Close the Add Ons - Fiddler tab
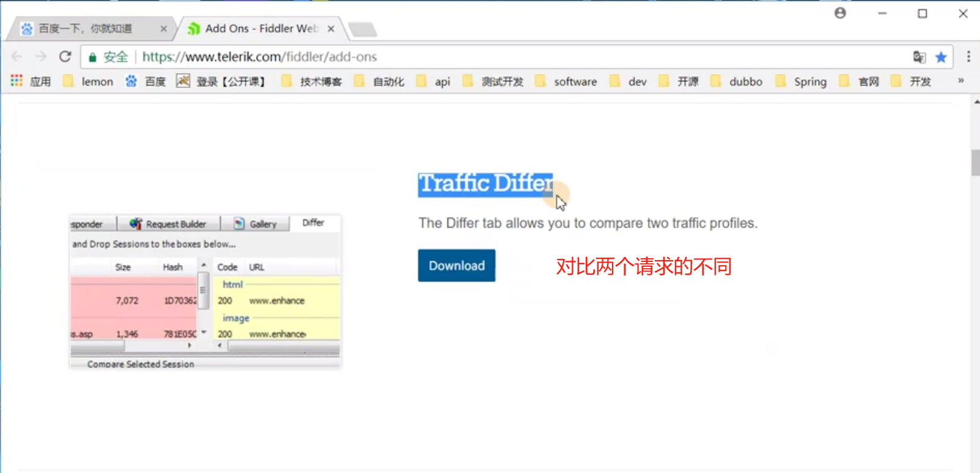The image size is (980, 473). (x=331, y=29)
